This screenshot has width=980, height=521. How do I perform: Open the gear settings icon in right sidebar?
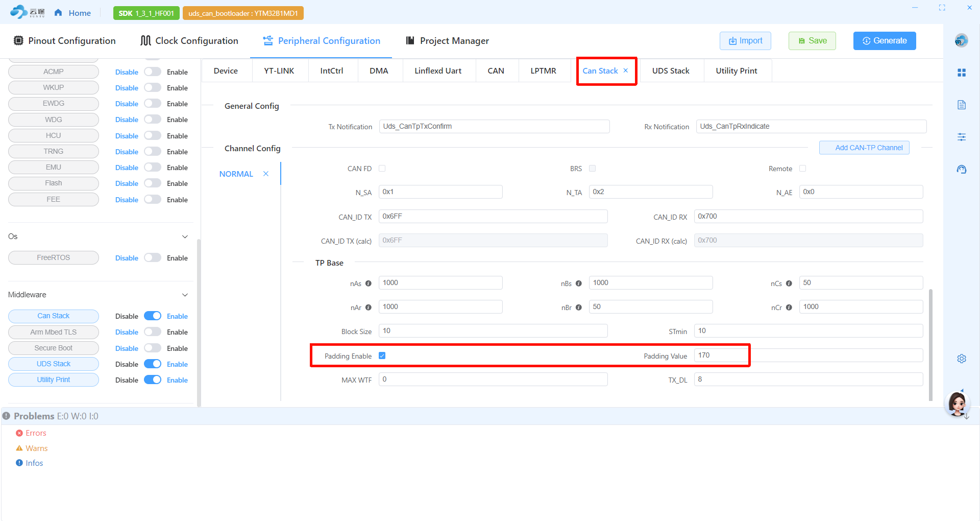(x=962, y=359)
